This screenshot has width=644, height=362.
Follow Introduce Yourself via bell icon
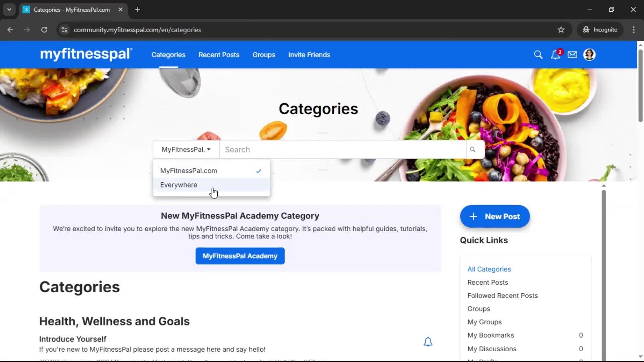coord(428,342)
